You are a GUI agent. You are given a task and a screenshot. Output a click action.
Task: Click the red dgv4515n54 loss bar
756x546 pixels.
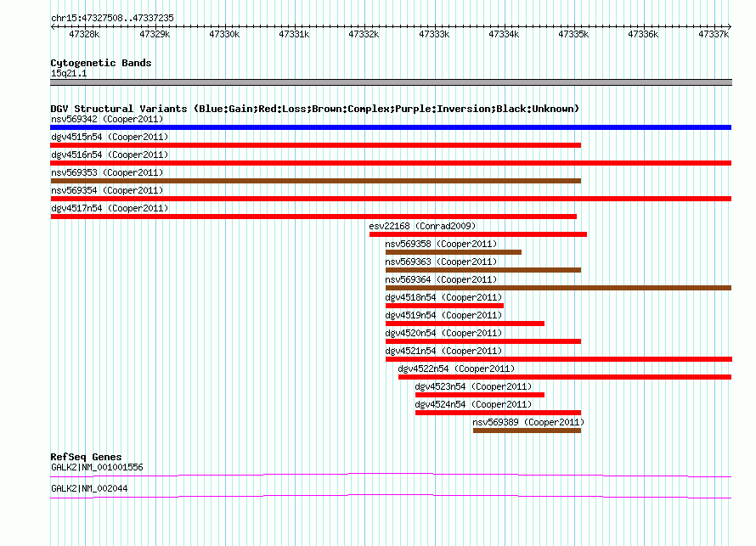point(315,145)
